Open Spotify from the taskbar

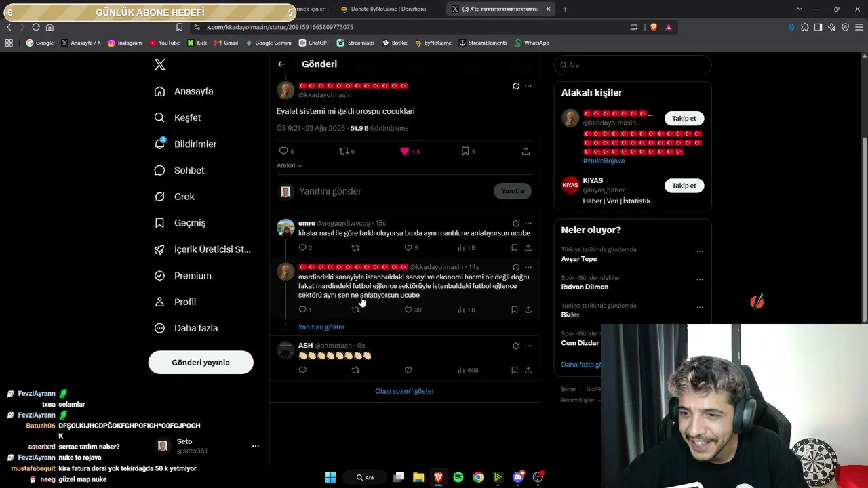[458, 477]
